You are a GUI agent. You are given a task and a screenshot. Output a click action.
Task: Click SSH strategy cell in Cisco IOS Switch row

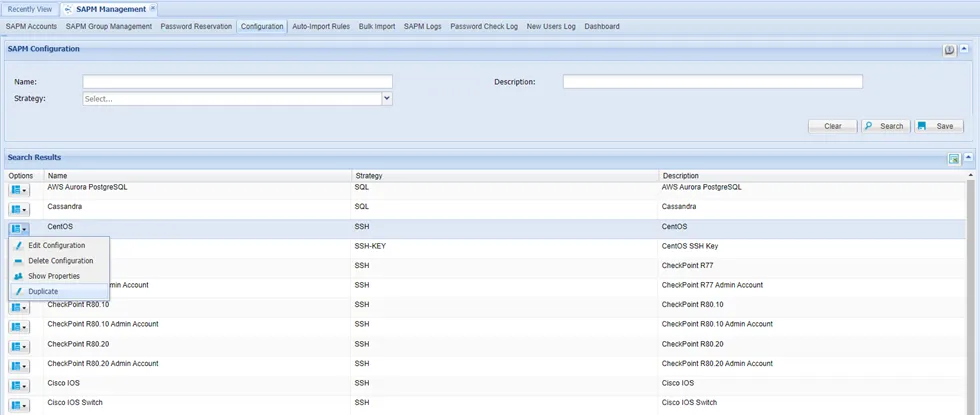[x=362, y=402]
